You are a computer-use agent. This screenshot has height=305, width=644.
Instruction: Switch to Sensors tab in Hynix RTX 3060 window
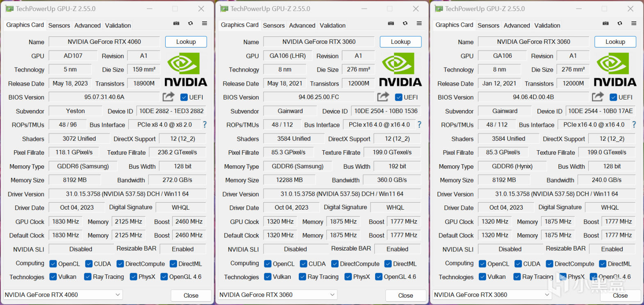(x=489, y=25)
